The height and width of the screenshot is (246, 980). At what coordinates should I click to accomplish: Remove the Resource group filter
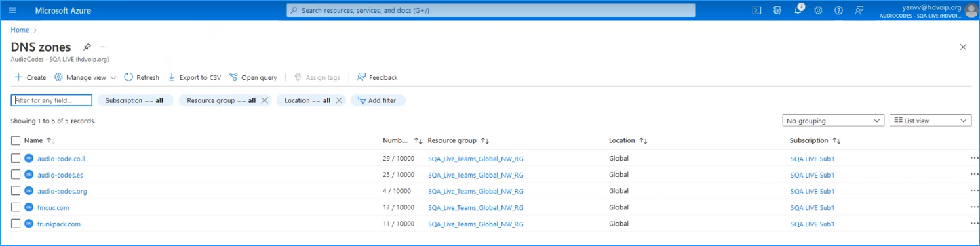(264, 100)
